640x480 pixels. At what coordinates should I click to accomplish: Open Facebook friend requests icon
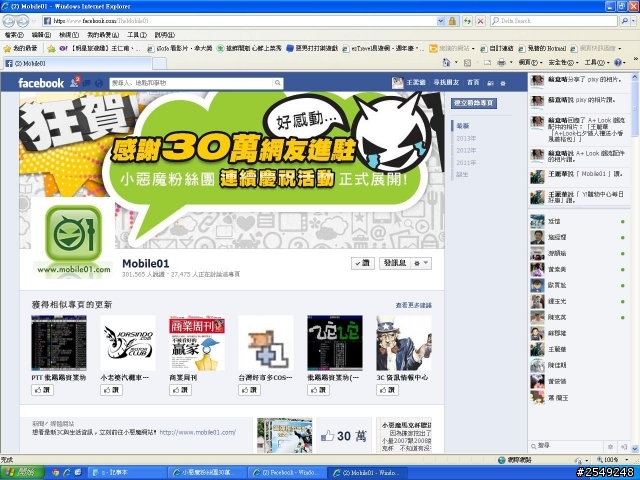(74, 83)
